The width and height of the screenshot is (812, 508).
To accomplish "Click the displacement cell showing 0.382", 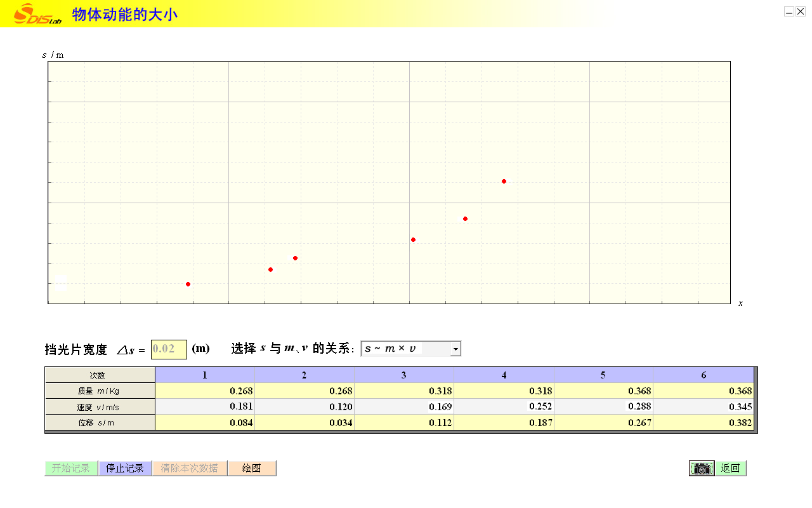I will coord(704,423).
